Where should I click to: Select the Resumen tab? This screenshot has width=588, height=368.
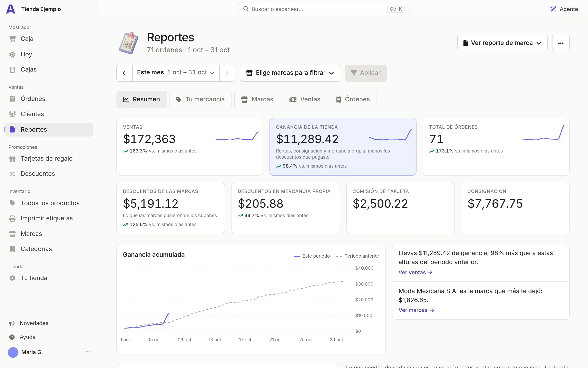(x=141, y=99)
